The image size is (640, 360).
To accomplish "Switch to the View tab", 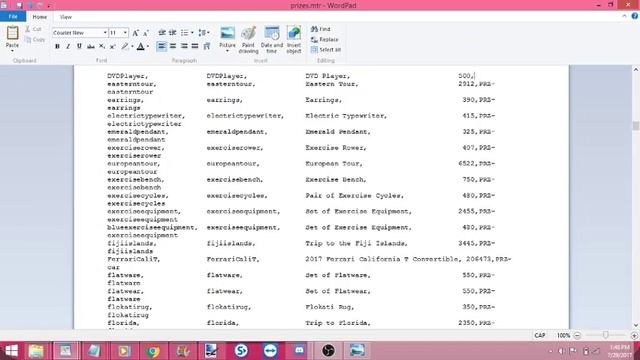I will (65, 17).
